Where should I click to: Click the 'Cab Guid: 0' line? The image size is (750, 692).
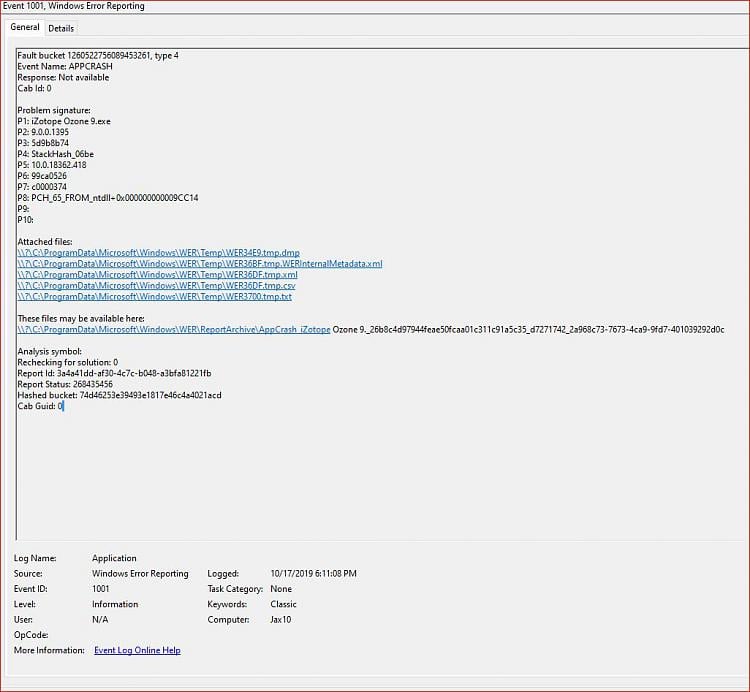[x=40, y=406]
